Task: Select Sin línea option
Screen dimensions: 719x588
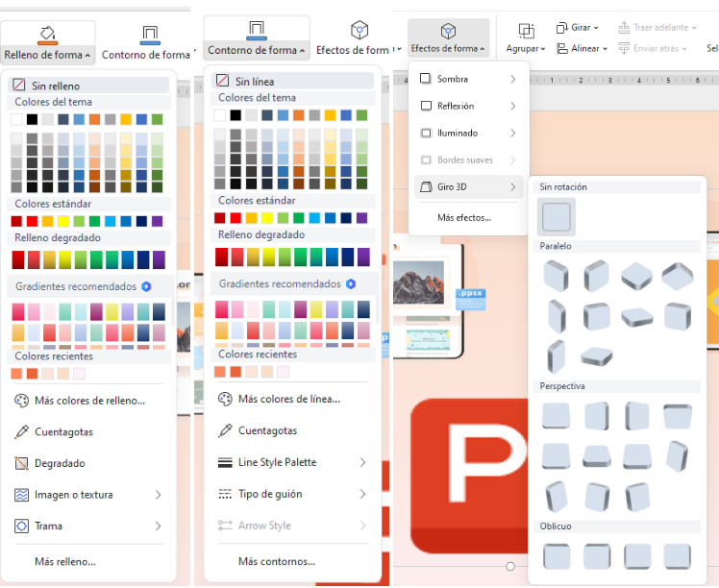Action: click(254, 82)
